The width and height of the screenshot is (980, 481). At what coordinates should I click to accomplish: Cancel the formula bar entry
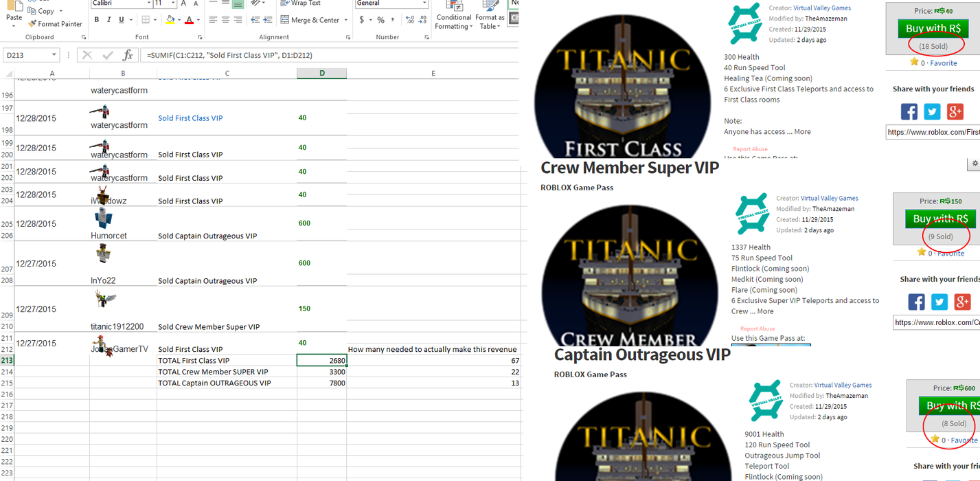point(86,55)
